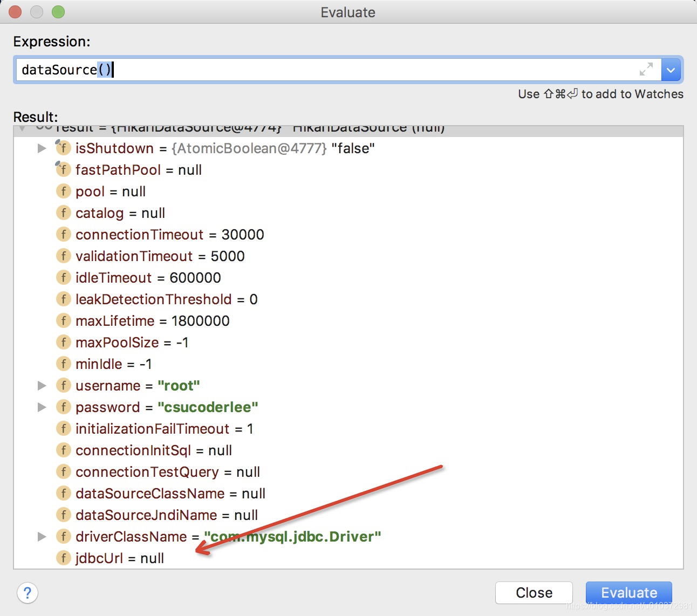Viewport: 697px width, 616px height.
Task: Click the field icon beside minIdle
Action: [x=63, y=364]
